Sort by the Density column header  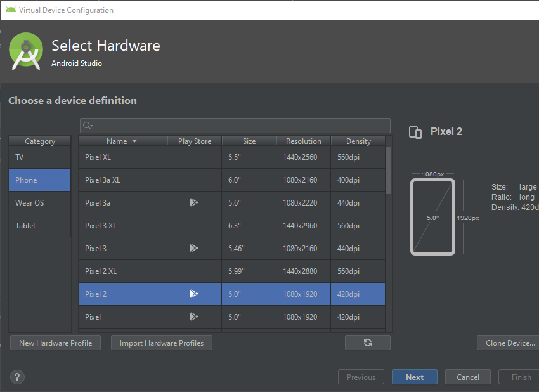click(358, 141)
